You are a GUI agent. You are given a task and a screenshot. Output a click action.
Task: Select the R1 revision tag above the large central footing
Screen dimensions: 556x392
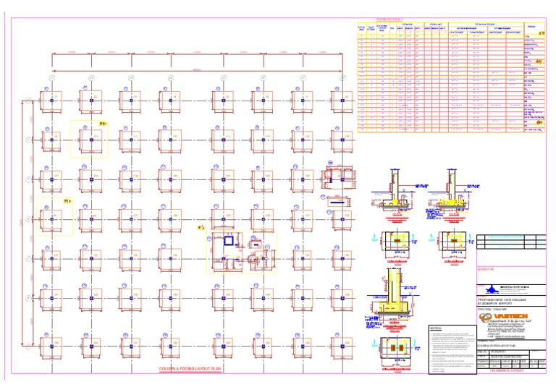(201, 228)
